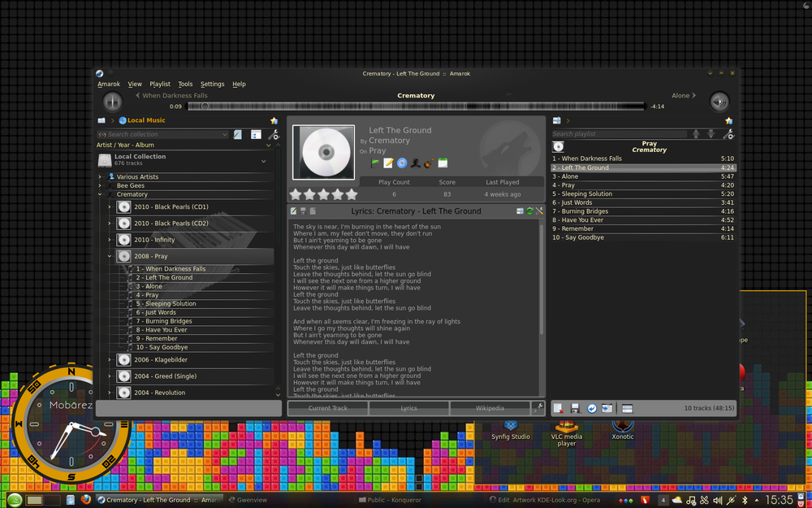
Task: Configure context applets with wrench button
Action: (538, 408)
